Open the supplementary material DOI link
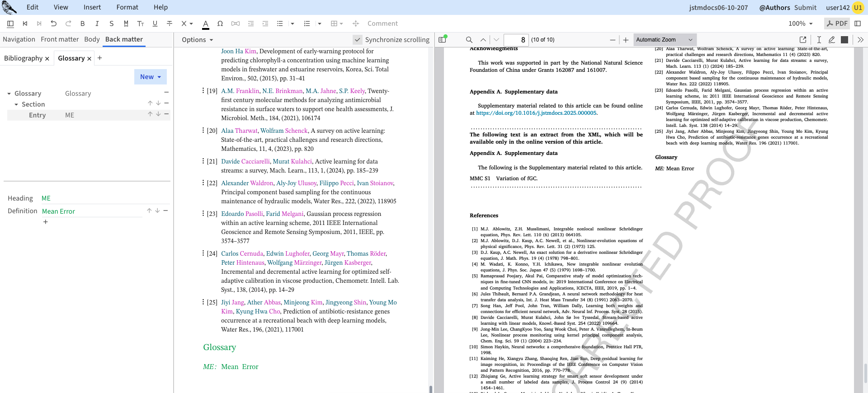868x393 pixels. 536,113
